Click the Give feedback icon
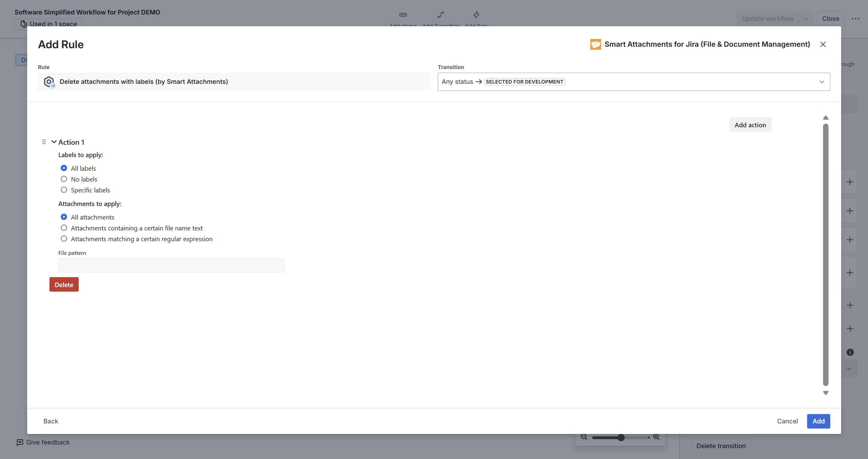 click(20, 442)
